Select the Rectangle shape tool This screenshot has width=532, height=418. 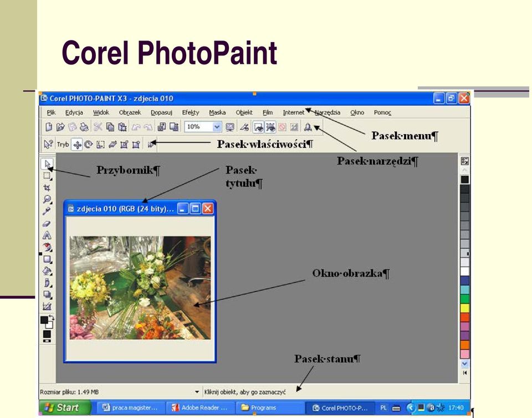coord(47,259)
